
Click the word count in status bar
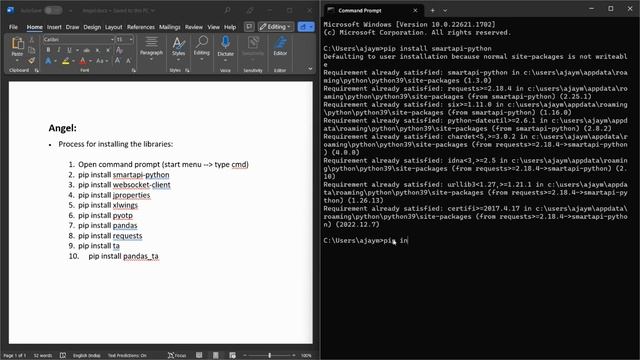point(42,356)
